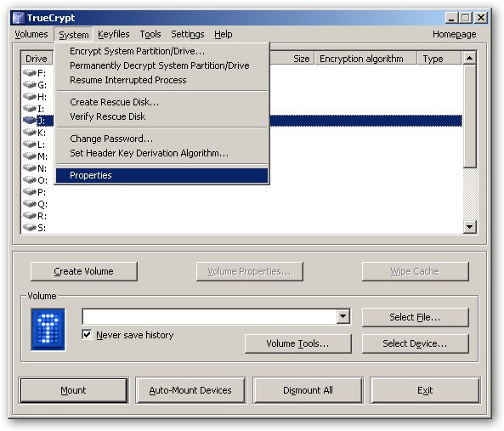Click the P: drive icon
Image resolution: width=504 pixels, height=431 pixels.
(29, 192)
